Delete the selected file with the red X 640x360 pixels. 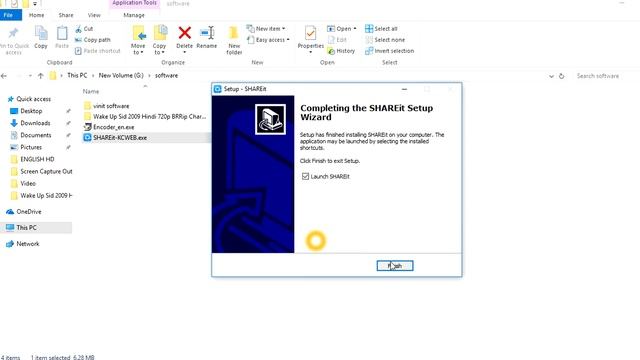(x=184, y=39)
